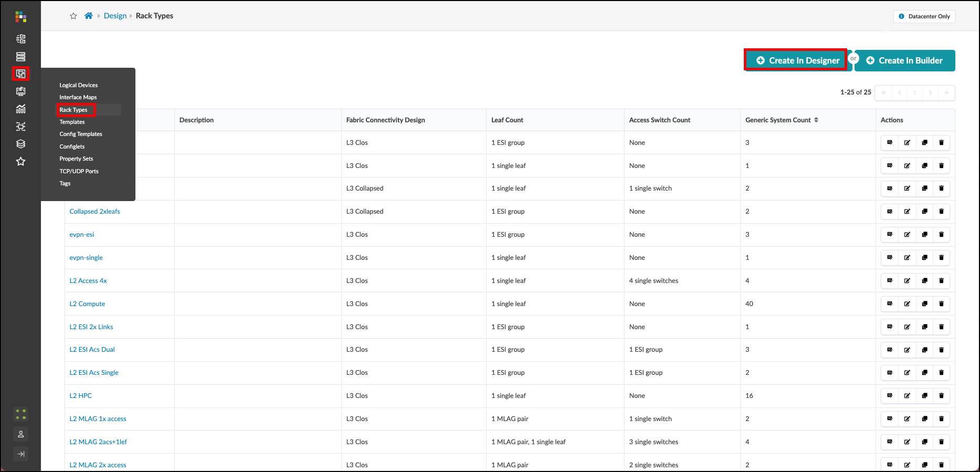
Task: Click the Create In Builder button
Action: pyautogui.click(x=904, y=60)
